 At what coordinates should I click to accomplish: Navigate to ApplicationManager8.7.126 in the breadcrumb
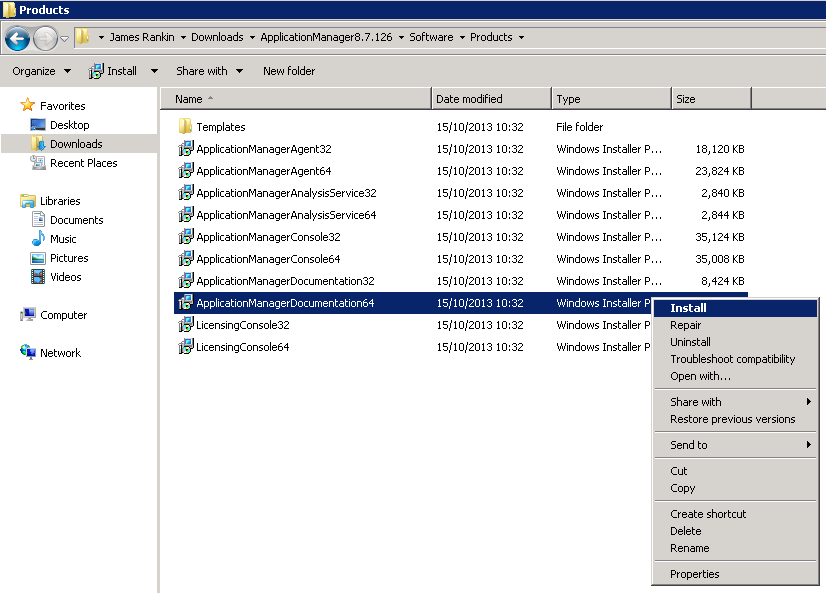coord(327,37)
